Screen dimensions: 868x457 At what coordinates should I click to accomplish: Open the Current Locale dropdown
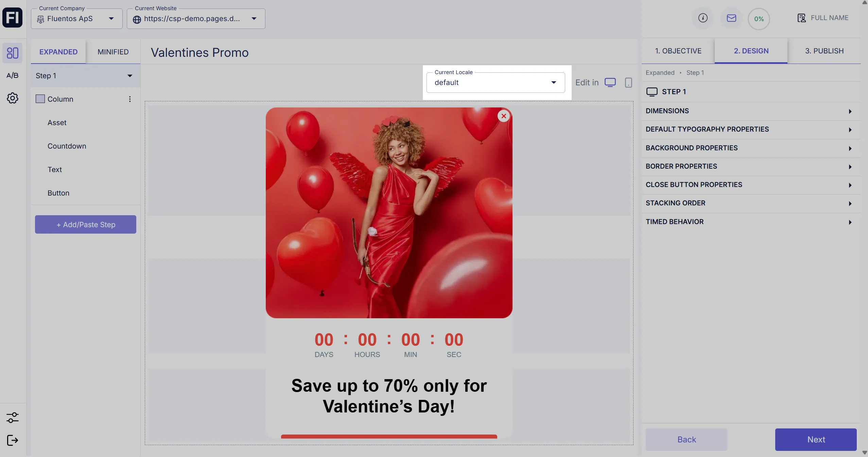click(496, 83)
